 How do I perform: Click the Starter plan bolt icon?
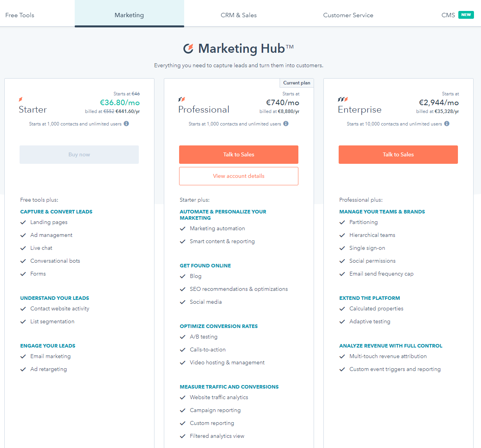pos(21,99)
